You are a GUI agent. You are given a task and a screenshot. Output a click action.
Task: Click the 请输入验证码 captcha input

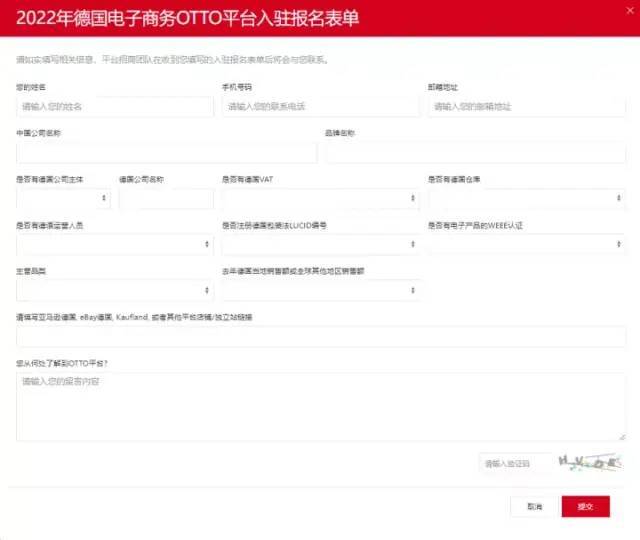pos(516,464)
